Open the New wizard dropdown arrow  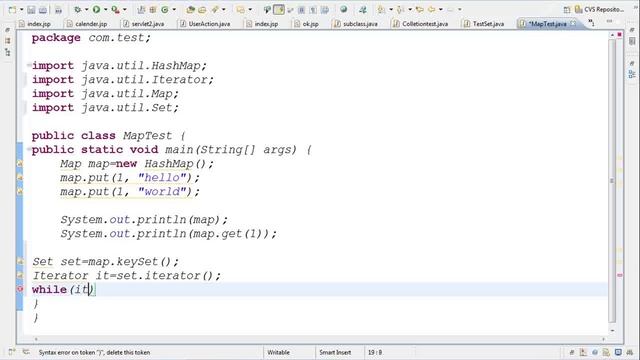21,9
